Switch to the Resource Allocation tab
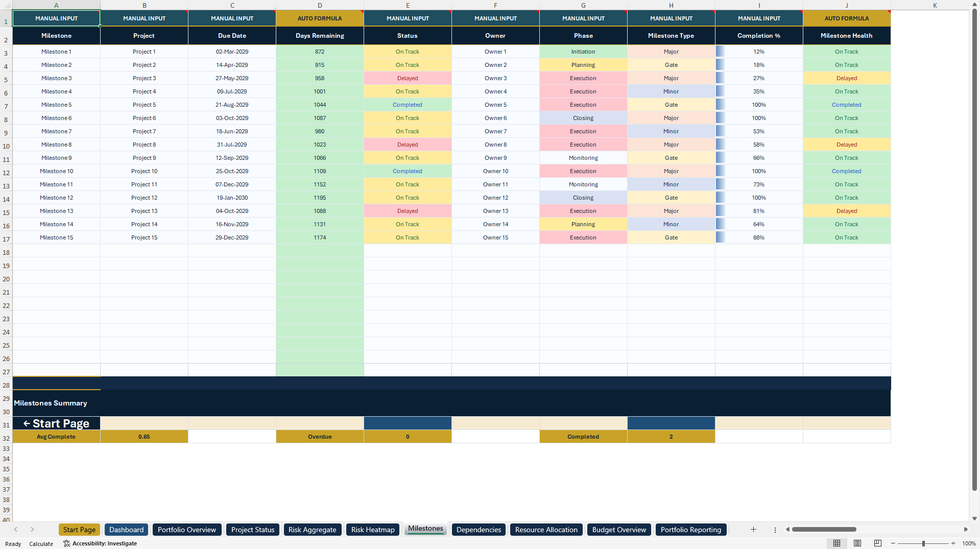 pyautogui.click(x=546, y=530)
